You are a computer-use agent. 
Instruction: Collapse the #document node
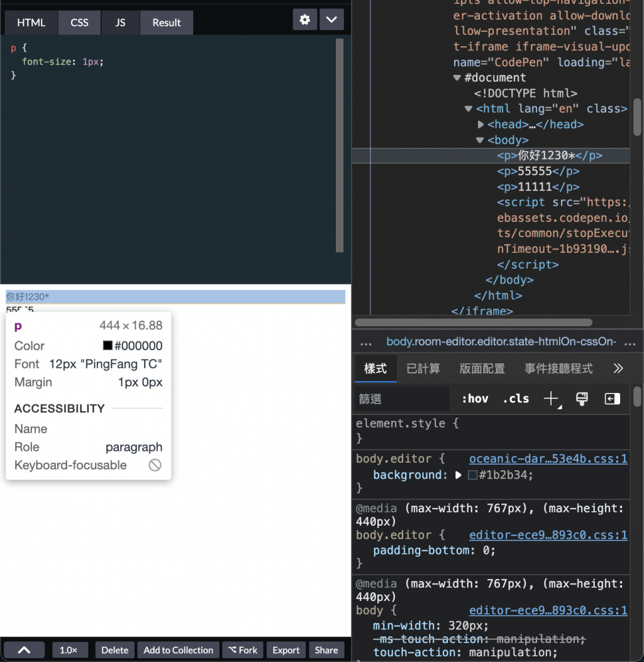tap(457, 78)
